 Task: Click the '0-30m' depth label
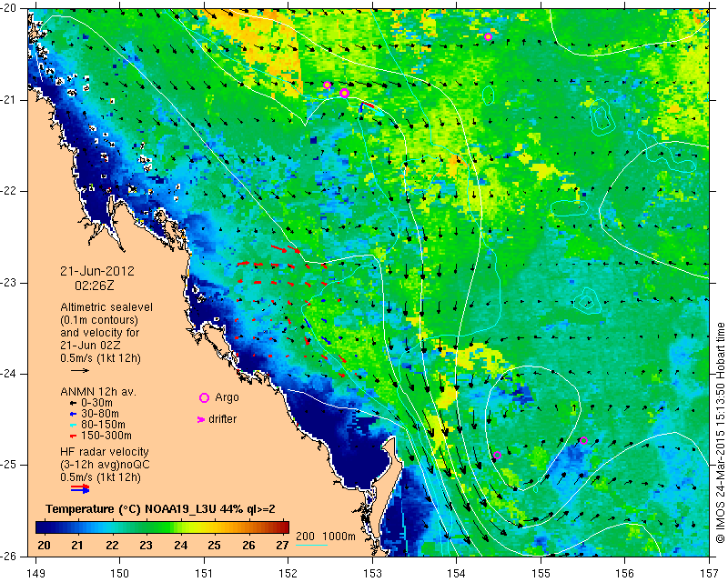point(96,403)
